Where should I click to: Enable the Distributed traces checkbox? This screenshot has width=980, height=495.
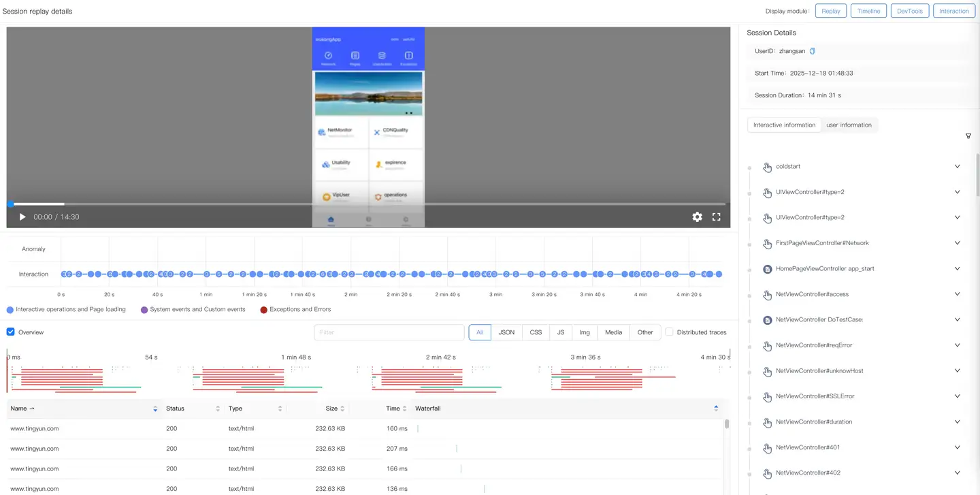(669, 332)
